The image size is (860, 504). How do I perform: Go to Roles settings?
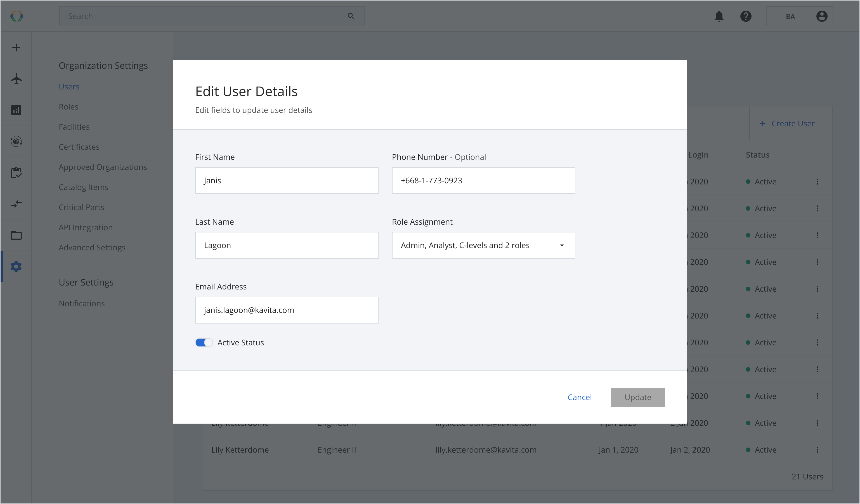(68, 107)
